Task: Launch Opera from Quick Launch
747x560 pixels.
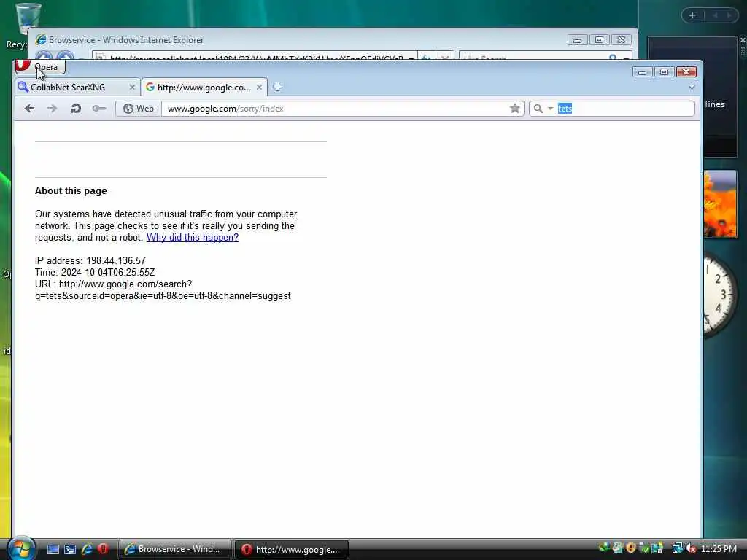Action: pyautogui.click(x=103, y=549)
